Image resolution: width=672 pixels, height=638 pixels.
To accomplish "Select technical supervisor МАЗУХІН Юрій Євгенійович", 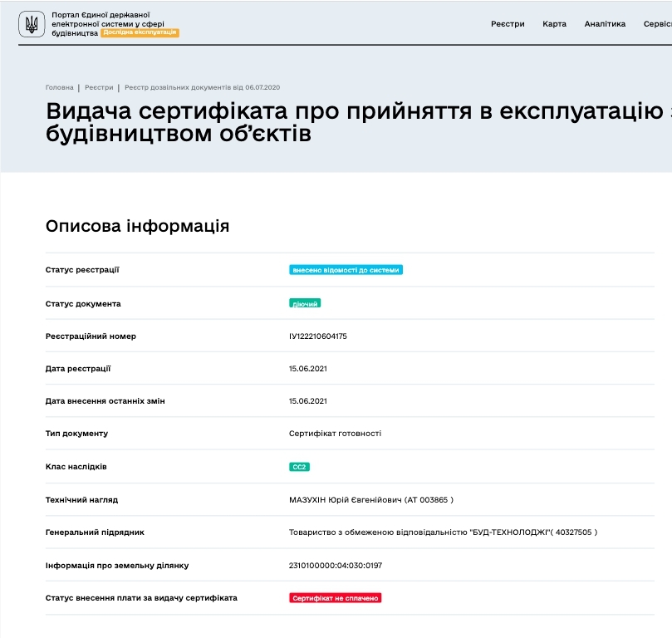I will tap(371, 500).
